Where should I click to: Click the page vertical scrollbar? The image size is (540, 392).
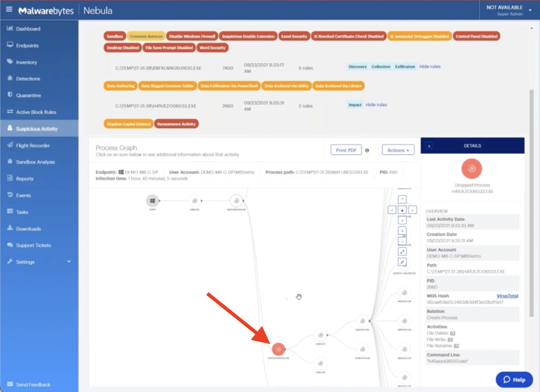click(x=532, y=203)
